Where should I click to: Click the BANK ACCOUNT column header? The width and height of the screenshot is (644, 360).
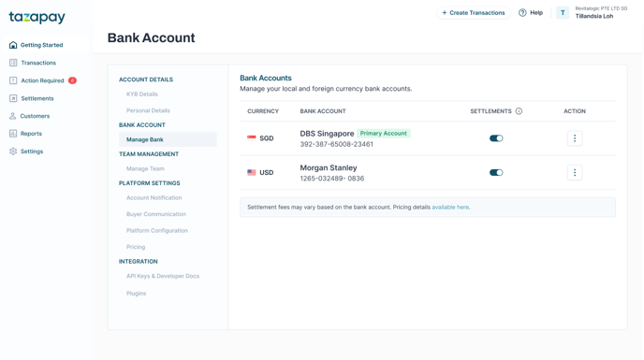[x=323, y=111]
